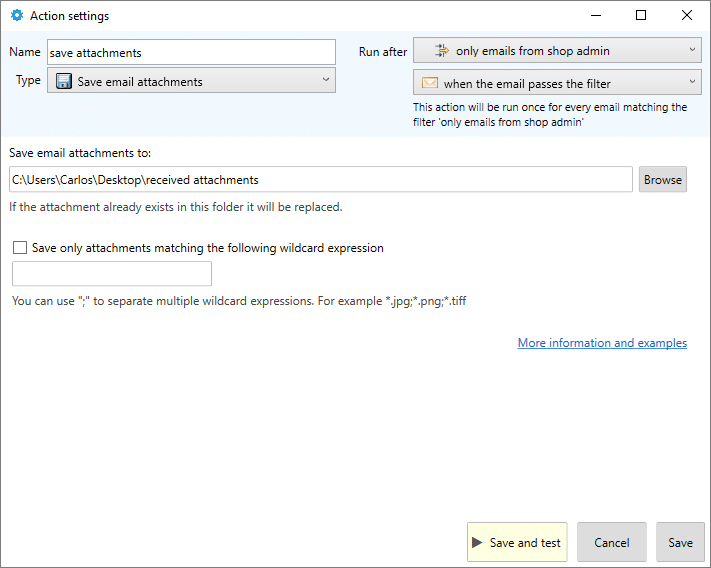
Task: Click the received attachments folder path field
Action: tap(321, 180)
